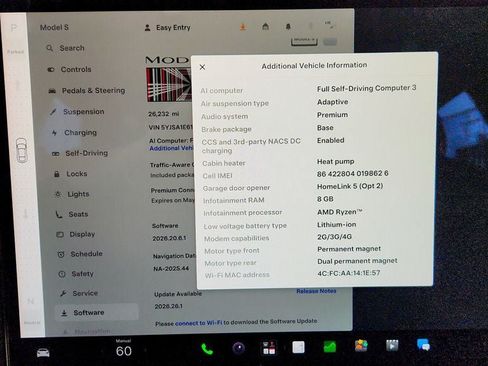Click the HomeLink 5 (Opt 2) value
The width and height of the screenshot is (488, 366).
click(x=350, y=186)
